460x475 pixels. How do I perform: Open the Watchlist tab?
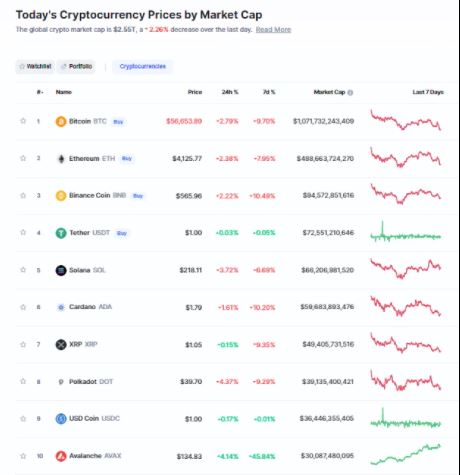35,66
